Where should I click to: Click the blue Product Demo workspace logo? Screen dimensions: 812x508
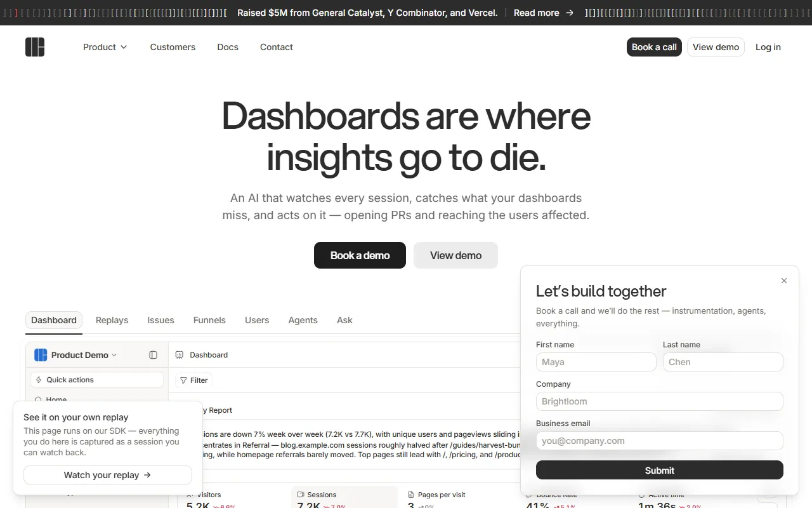[41, 355]
